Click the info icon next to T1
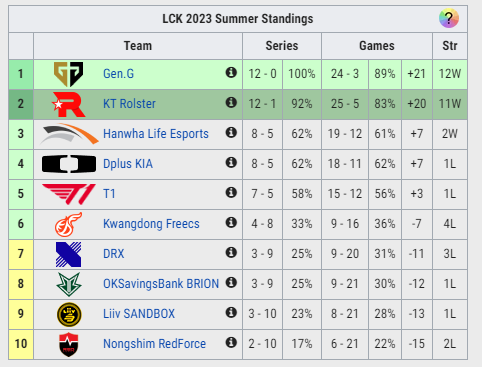Screen dimensions: 482x367 [x=231, y=192]
